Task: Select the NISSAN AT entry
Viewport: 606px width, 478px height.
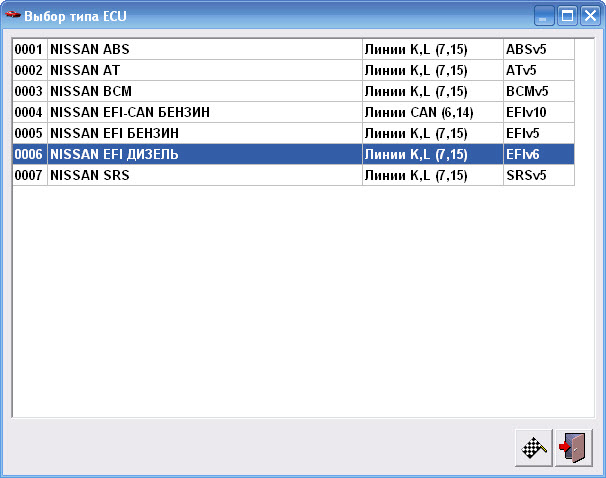Action: point(293,70)
